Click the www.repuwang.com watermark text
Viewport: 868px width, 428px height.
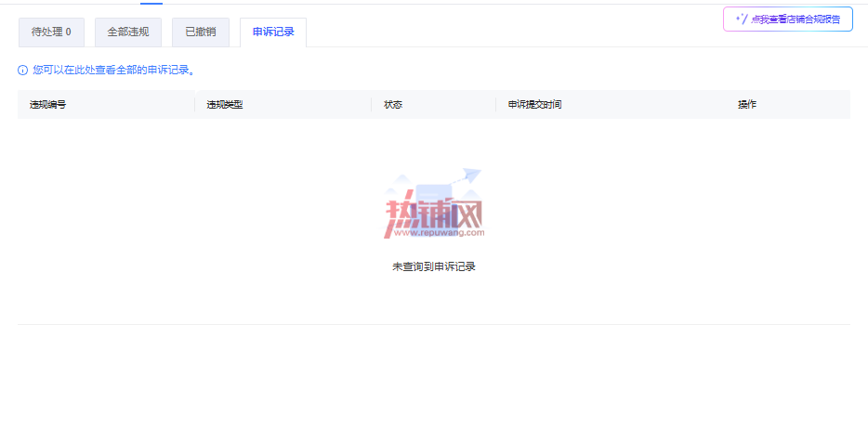439,233
